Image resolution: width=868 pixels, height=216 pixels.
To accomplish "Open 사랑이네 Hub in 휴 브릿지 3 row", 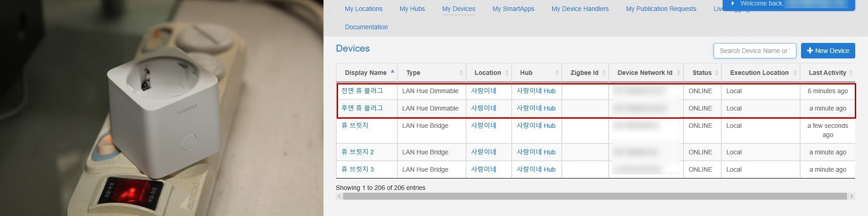I will [x=536, y=169].
